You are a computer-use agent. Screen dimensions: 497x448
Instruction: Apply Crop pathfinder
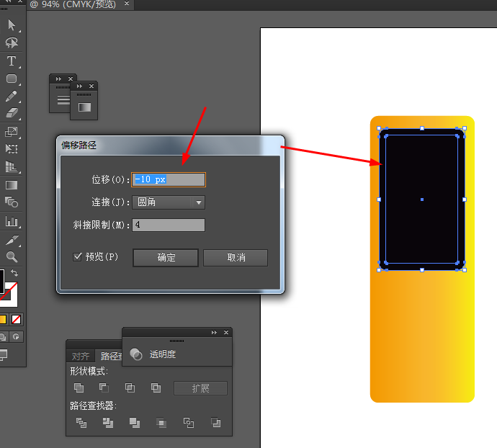pyautogui.click(x=161, y=423)
